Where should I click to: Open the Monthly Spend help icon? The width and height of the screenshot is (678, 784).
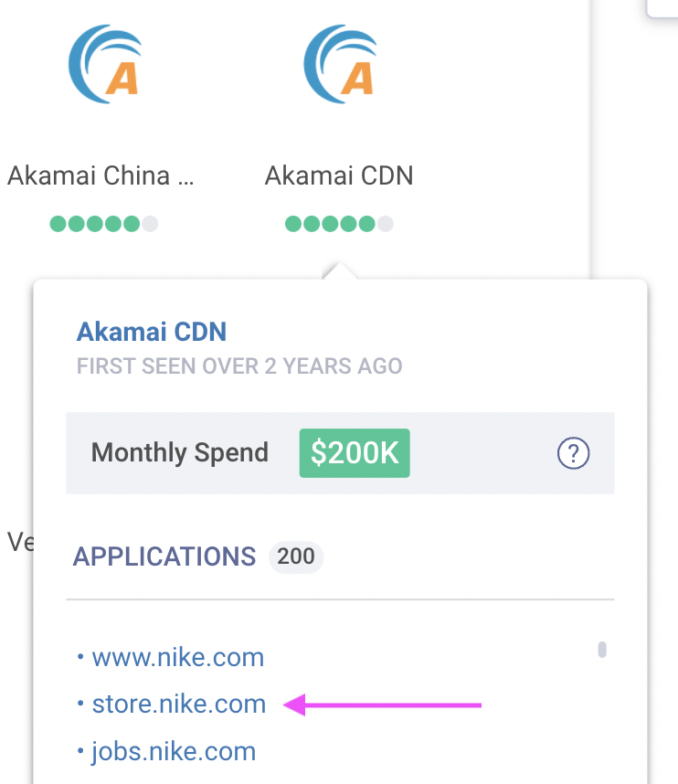[573, 452]
